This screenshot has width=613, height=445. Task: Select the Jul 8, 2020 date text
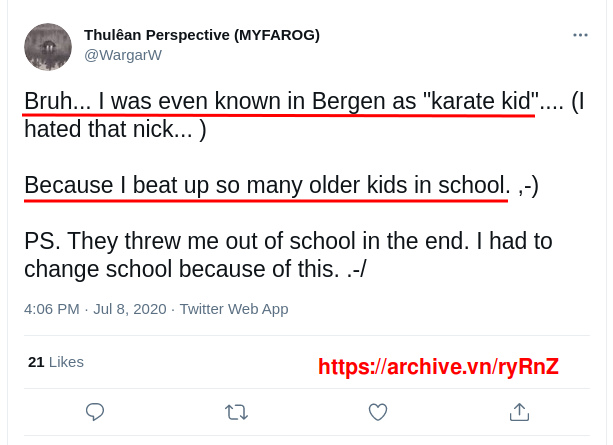click(x=130, y=309)
